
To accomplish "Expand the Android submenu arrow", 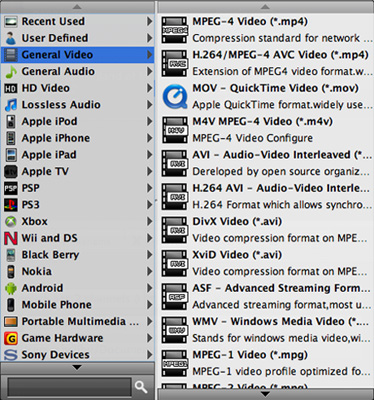I will (x=150, y=288).
